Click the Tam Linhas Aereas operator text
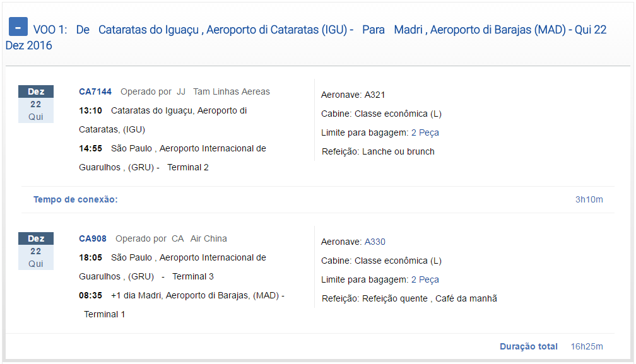This screenshot has height=364, width=636. pos(231,91)
